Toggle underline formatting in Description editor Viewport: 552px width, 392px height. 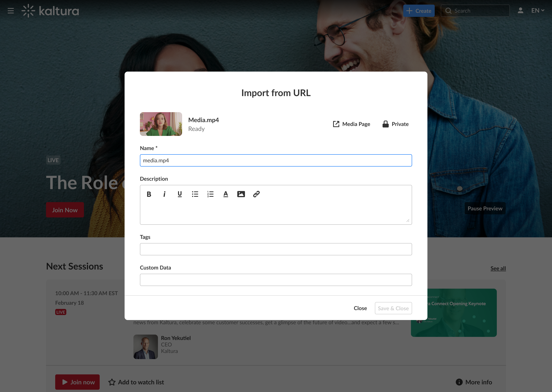(x=180, y=194)
